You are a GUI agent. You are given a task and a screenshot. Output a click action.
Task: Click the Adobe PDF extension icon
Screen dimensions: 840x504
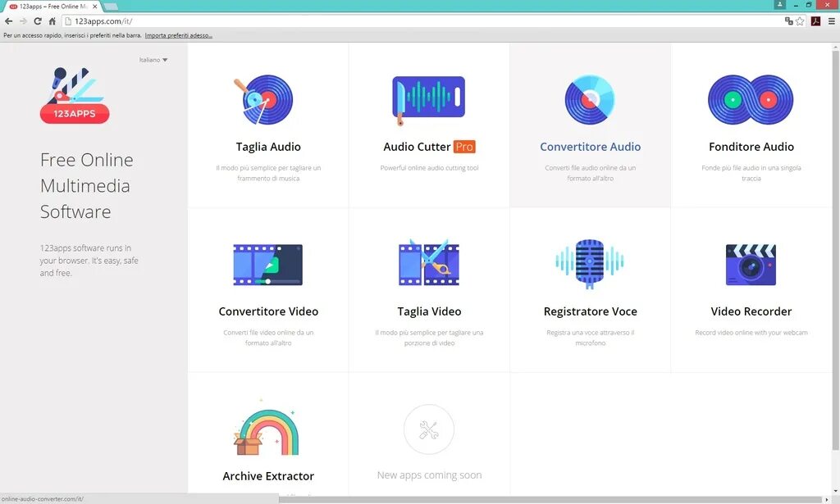point(816,21)
